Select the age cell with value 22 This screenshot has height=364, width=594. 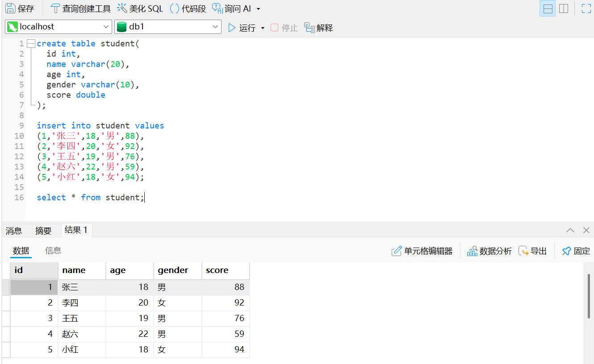click(130, 334)
